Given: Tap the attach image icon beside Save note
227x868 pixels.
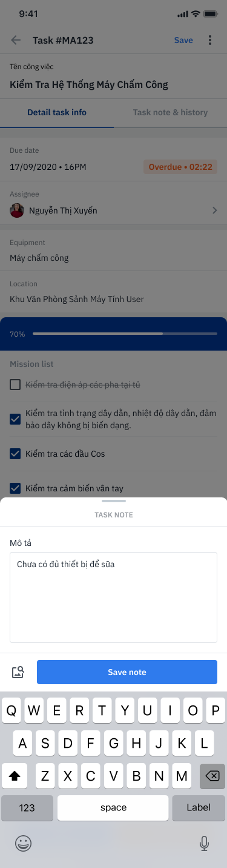Looking at the screenshot, I should 18,672.
